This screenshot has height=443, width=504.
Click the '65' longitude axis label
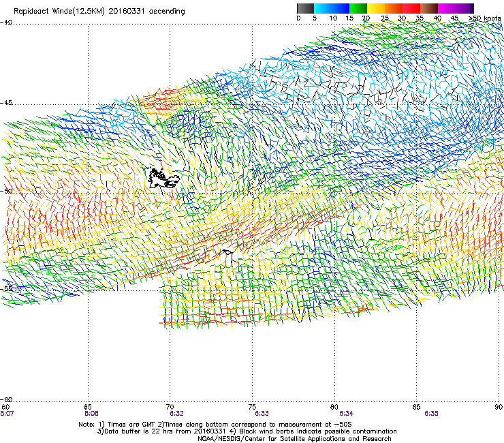[88, 407]
